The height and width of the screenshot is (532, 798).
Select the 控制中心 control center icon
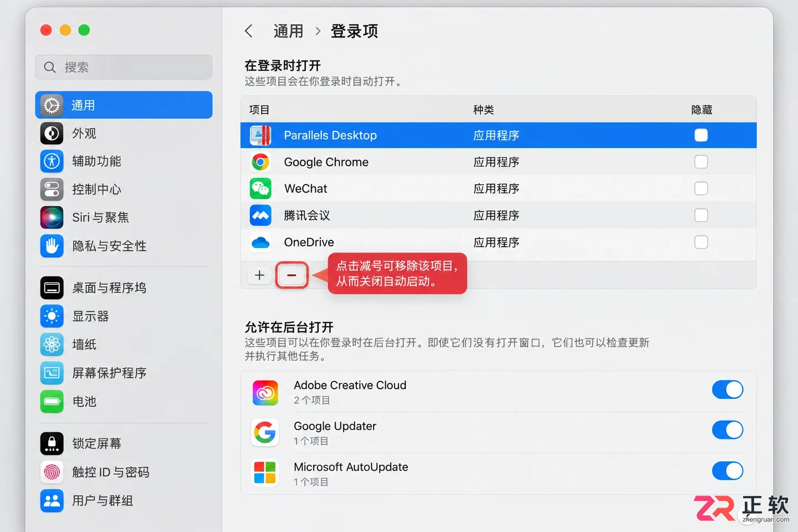coord(52,190)
